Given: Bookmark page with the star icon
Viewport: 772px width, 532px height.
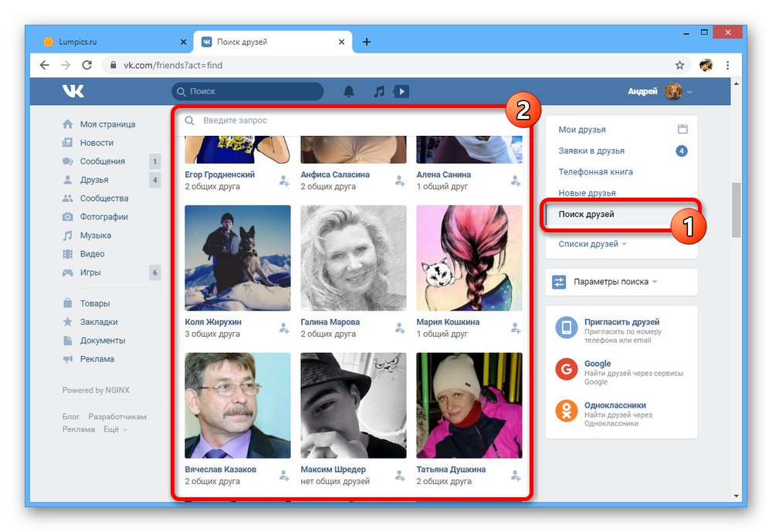Looking at the screenshot, I should [679, 65].
